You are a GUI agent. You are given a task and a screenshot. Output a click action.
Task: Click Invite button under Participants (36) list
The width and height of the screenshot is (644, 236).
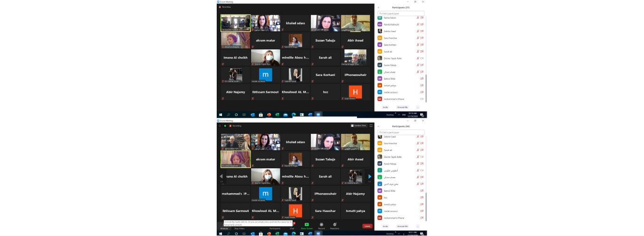pyautogui.click(x=385, y=226)
